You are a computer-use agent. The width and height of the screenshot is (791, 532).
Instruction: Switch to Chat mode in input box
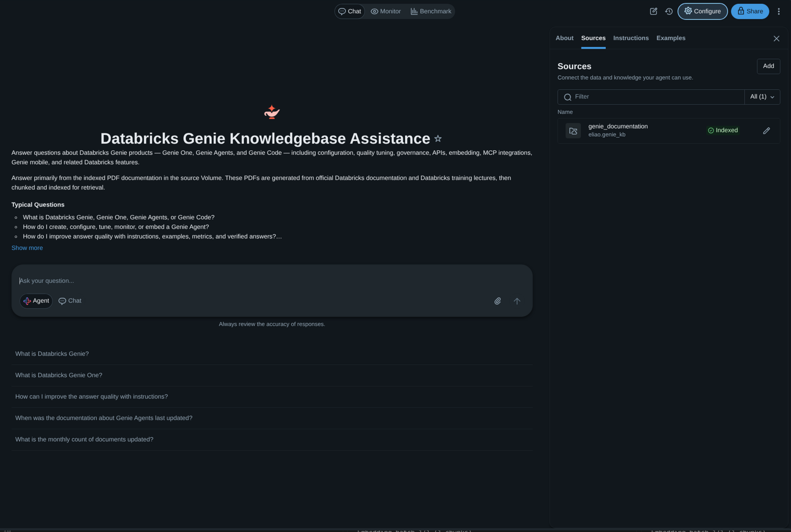tap(70, 301)
